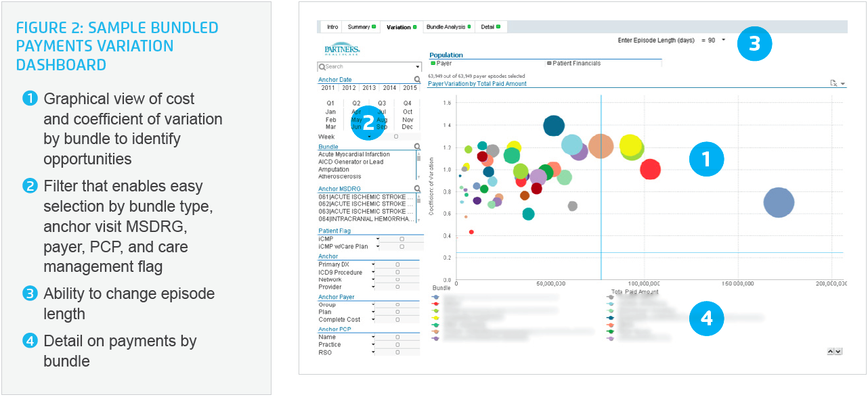The width and height of the screenshot is (868, 397).
Task: Click the Payer legend square under Population
Action: pos(433,62)
